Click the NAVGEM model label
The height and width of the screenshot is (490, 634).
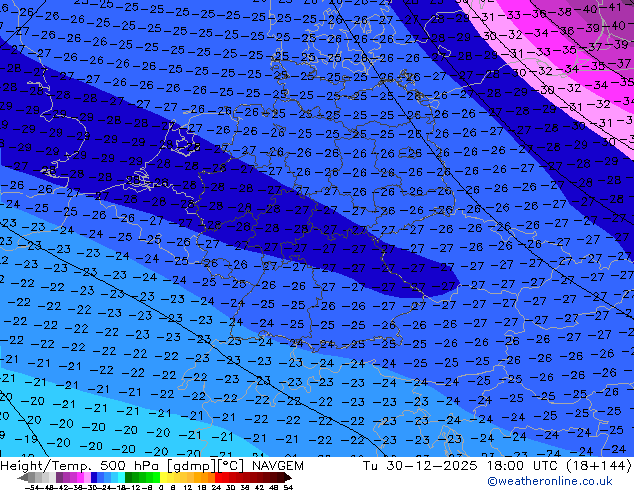click(x=278, y=466)
